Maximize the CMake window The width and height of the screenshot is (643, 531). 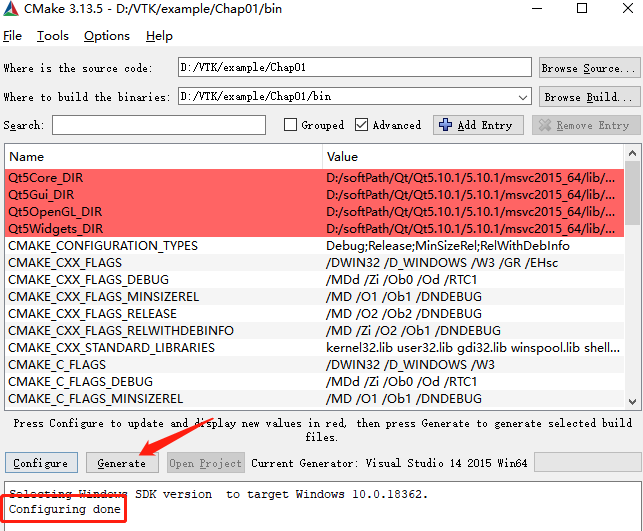[581, 8]
